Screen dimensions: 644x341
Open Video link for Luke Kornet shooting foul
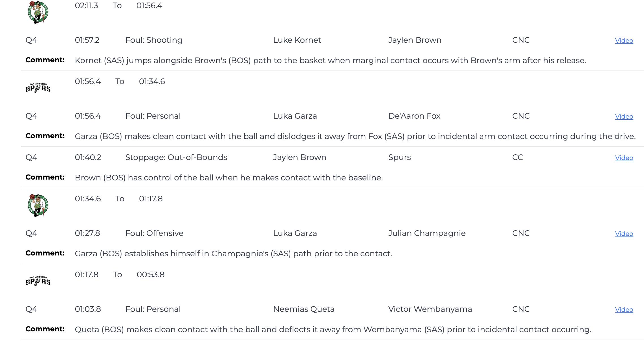624,41
